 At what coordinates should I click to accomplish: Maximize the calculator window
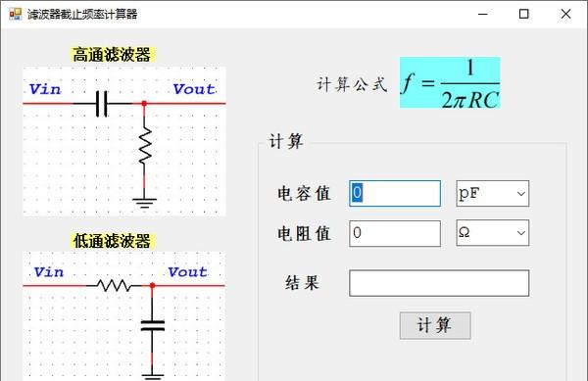tap(524, 15)
